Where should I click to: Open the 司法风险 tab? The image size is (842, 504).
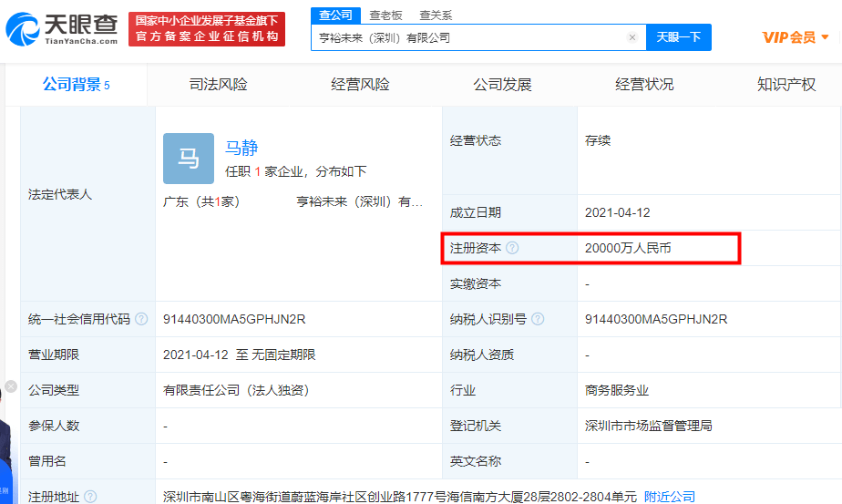tap(218, 85)
